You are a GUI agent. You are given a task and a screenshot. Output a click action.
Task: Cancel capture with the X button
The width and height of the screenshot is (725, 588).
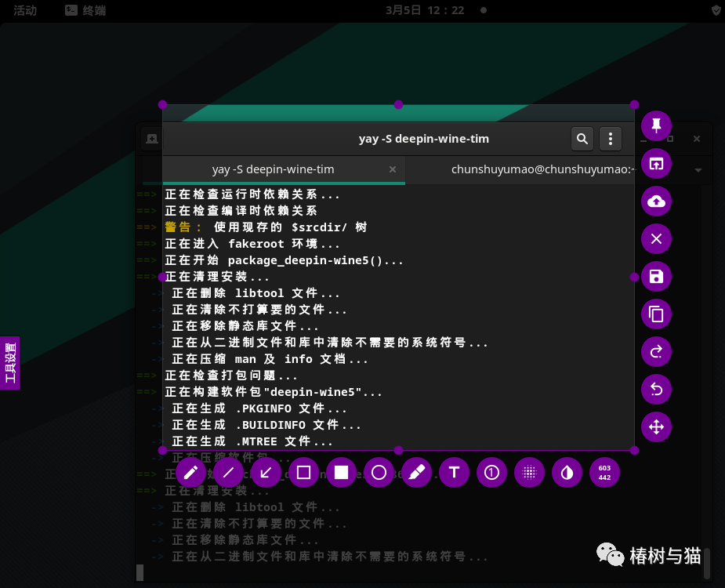(656, 238)
